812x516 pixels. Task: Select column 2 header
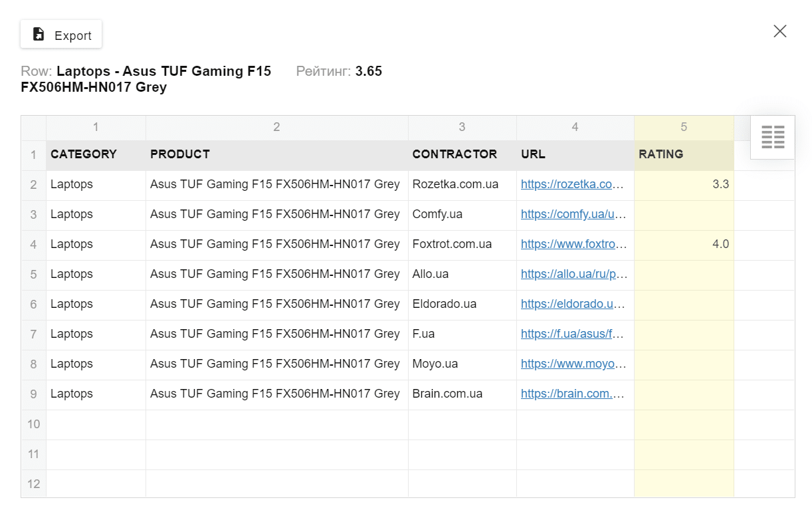(x=276, y=127)
